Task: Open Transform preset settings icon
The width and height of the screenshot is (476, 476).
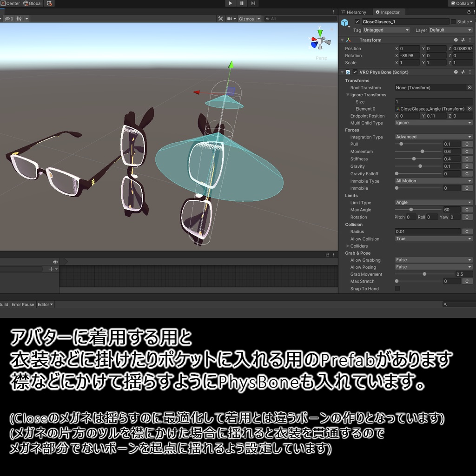Action: point(463,40)
